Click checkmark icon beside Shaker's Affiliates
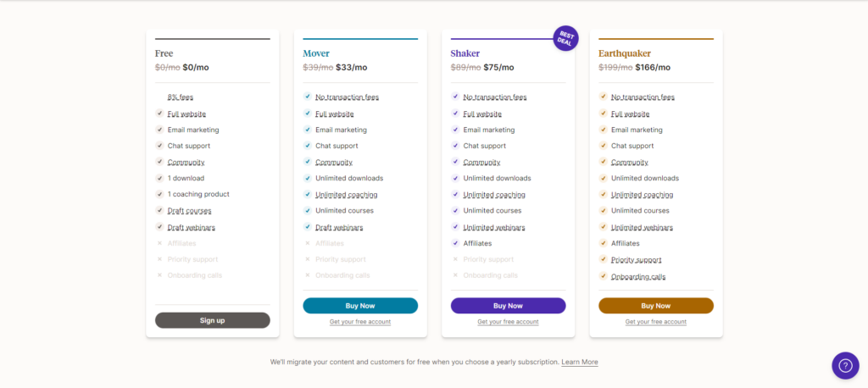 tap(455, 243)
